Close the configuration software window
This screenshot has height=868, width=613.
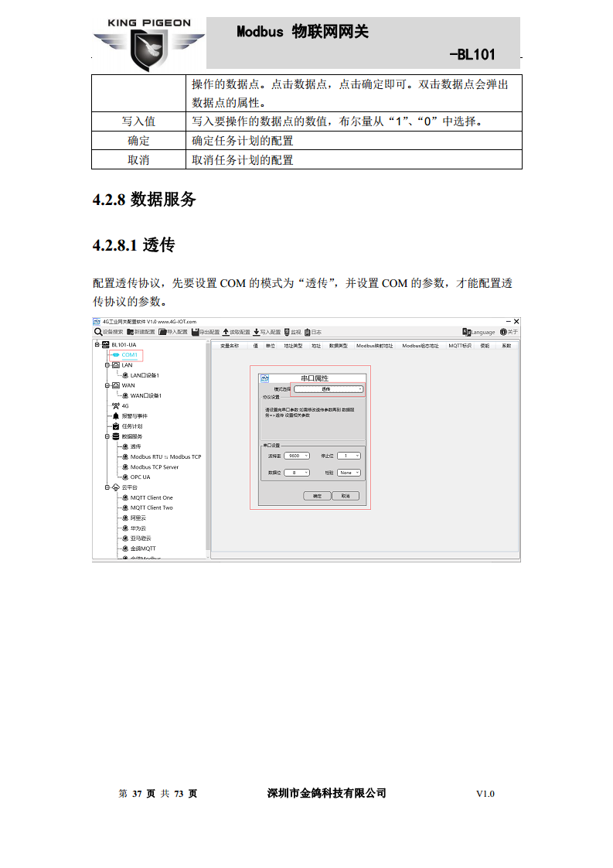click(x=516, y=321)
